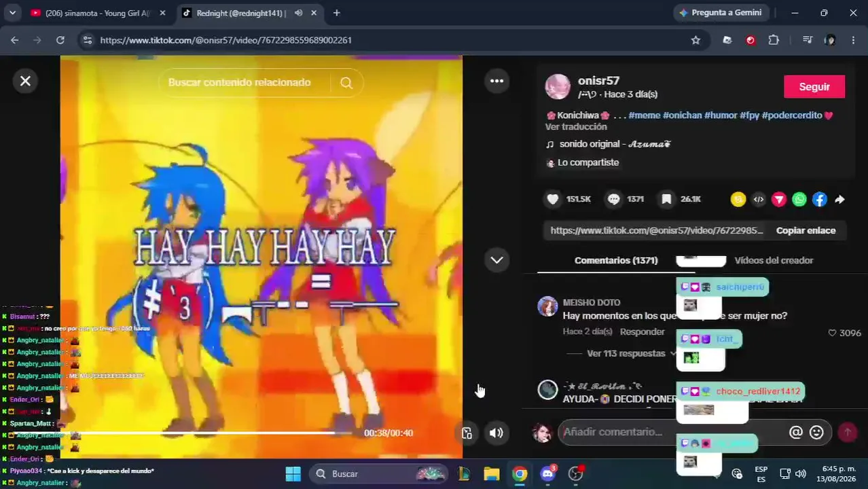This screenshot has height=489, width=868.
Task: Open #podercerdito hashtag
Action: [792, 115]
